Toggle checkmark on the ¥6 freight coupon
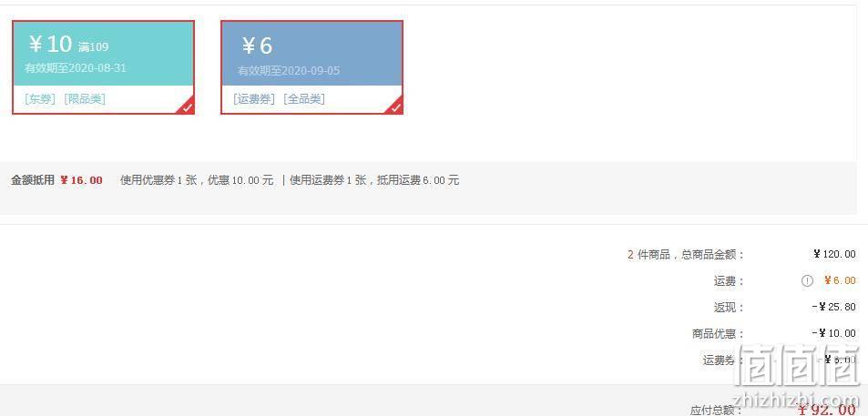The height and width of the screenshot is (416, 868). pos(396,107)
